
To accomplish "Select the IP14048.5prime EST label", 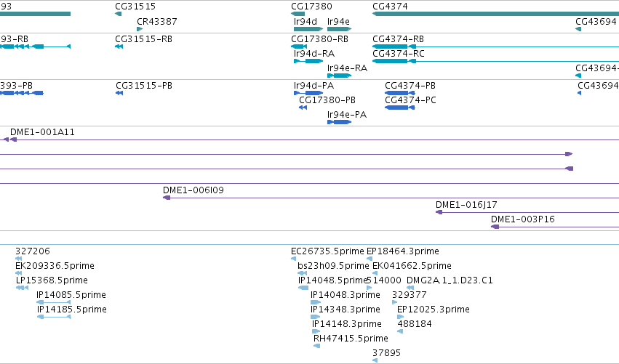I will [x=332, y=280].
